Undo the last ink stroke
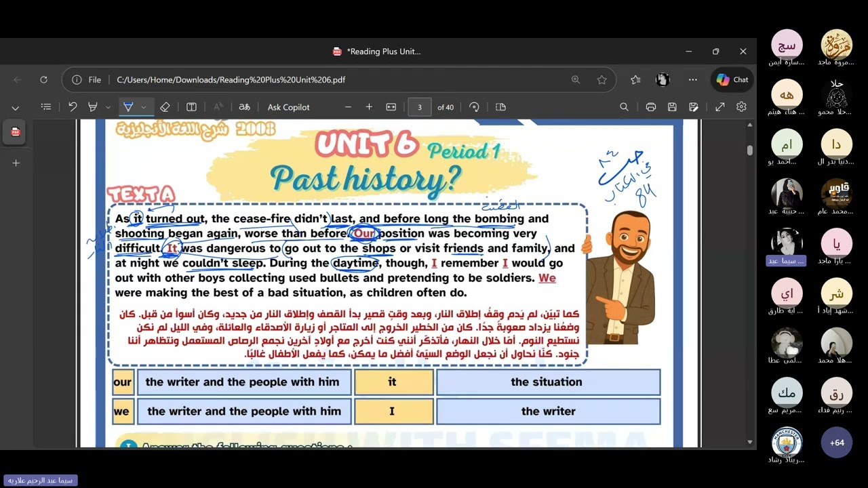 tap(73, 107)
